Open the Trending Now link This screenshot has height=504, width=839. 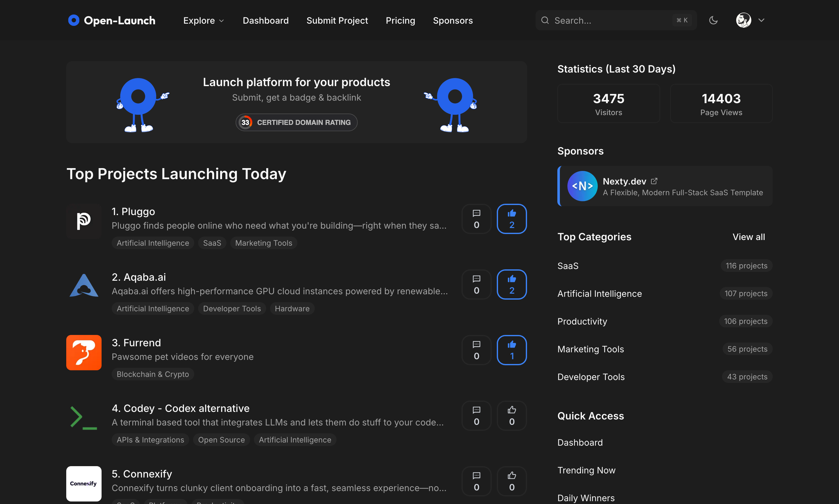pos(586,470)
